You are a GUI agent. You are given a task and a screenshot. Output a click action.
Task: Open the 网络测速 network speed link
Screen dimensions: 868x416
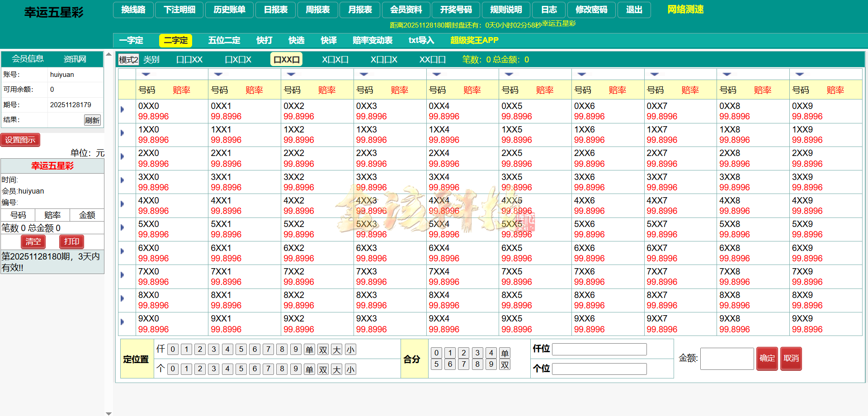pos(685,9)
